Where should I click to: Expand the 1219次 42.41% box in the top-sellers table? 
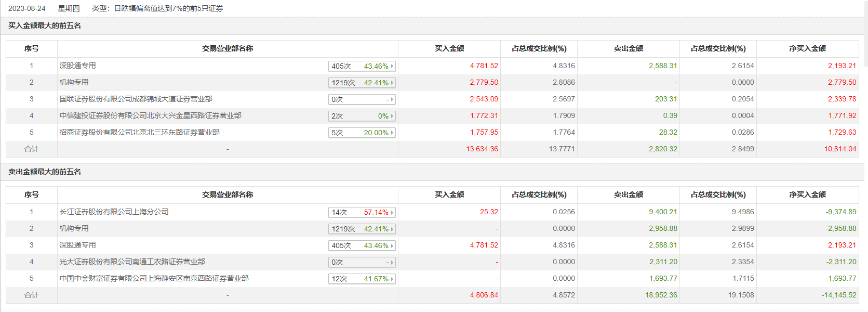pos(362,229)
